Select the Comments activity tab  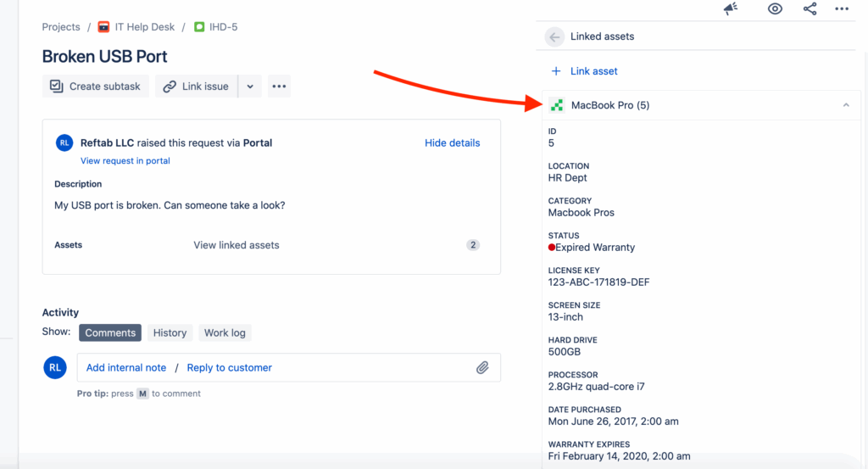coord(110,332)
